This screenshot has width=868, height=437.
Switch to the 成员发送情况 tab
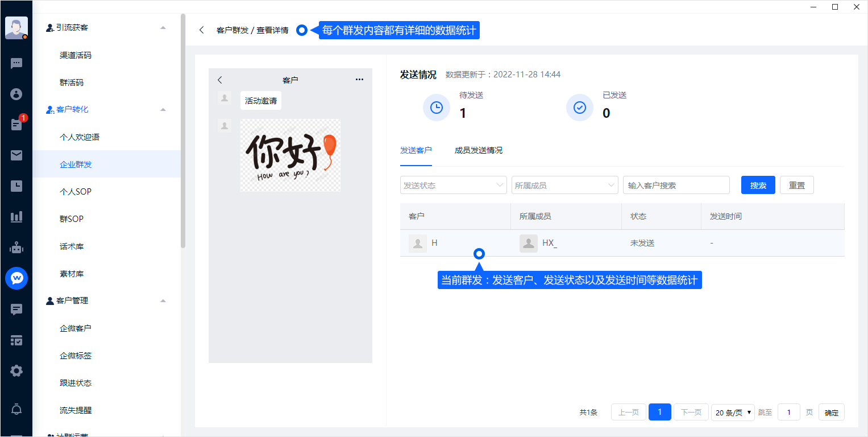pyautogui.click(x=478, y=150)
